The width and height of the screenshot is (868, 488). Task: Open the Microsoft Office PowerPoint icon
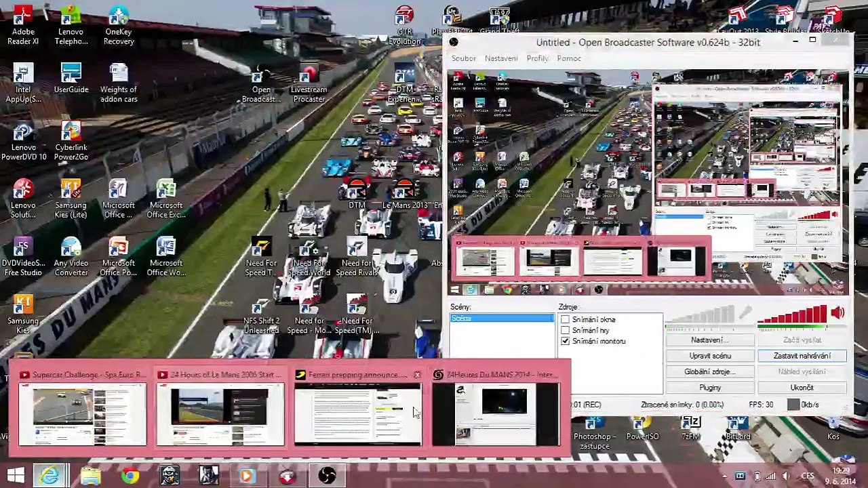tap(119, 256)
